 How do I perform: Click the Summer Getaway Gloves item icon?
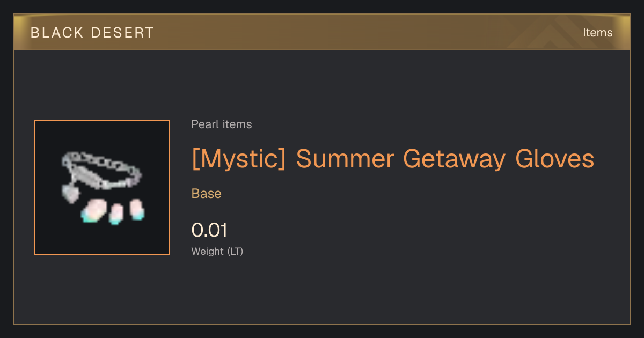(x=102, y=187)
